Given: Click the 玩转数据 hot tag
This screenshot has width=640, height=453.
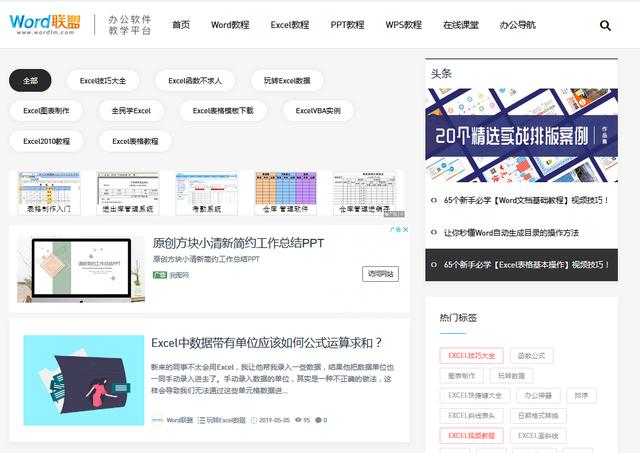Looking at the screenshot, I should pyautogui.click(x=511, y=375).
